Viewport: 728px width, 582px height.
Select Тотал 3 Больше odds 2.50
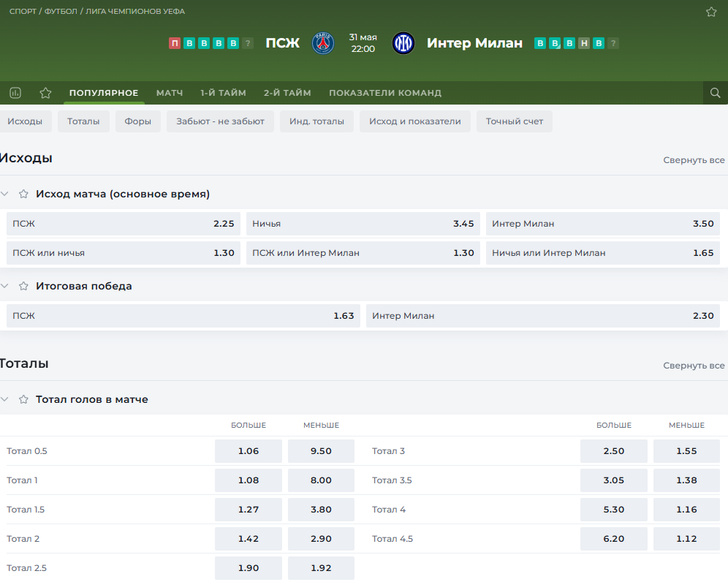point(614,451)
